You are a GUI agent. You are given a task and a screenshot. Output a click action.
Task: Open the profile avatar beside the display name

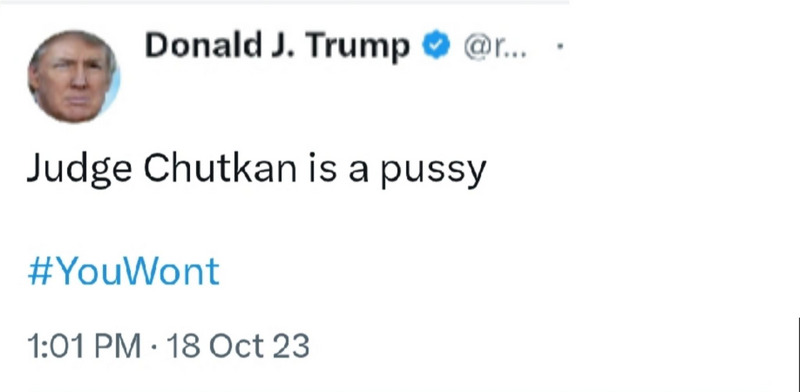(x=74, y=77)
